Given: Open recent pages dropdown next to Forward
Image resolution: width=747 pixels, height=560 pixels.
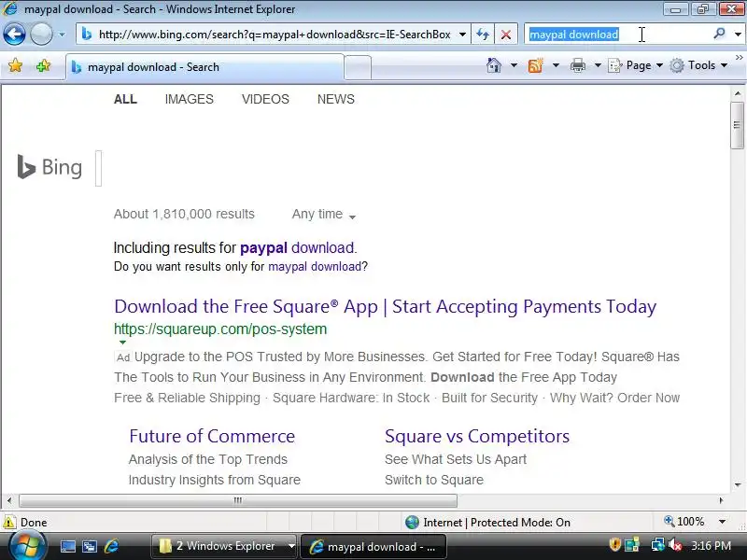Looking at the screenshot, I should click(x=62, y=35).
